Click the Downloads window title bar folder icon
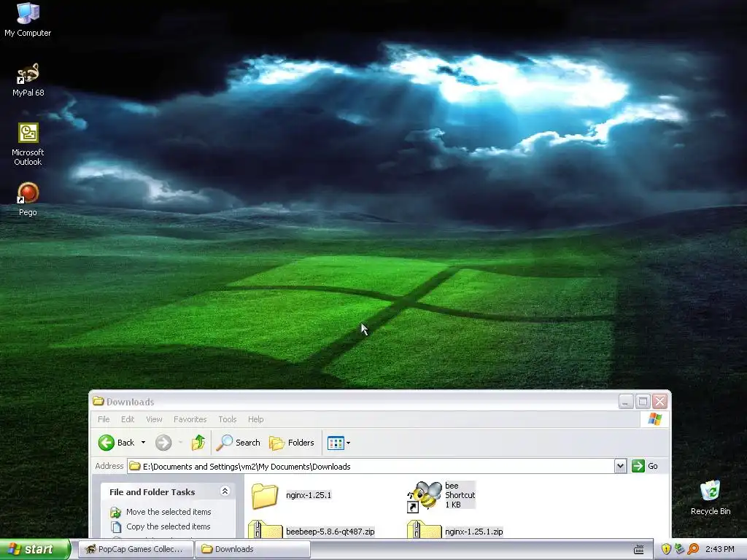 98,401
